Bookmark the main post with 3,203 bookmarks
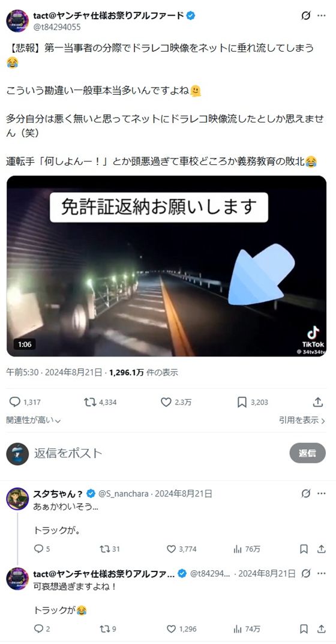 242,402
